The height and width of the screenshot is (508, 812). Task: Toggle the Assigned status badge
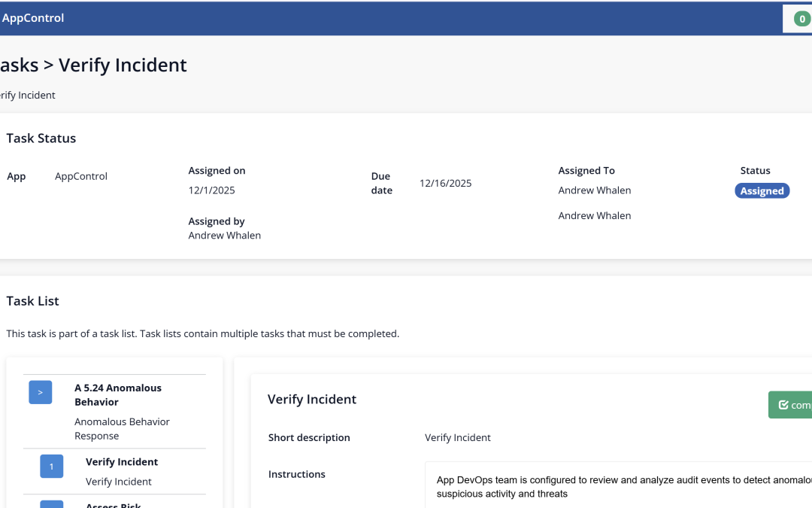pos(762,190)
